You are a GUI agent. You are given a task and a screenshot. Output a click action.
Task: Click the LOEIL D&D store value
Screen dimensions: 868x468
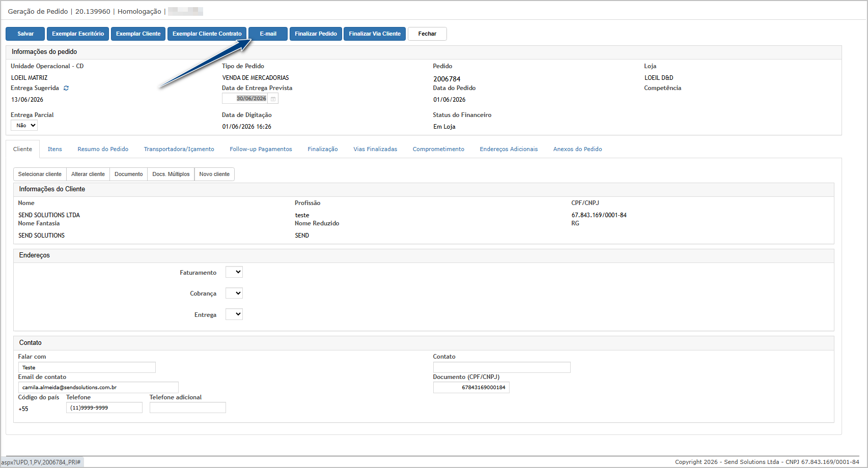(659, 78)
